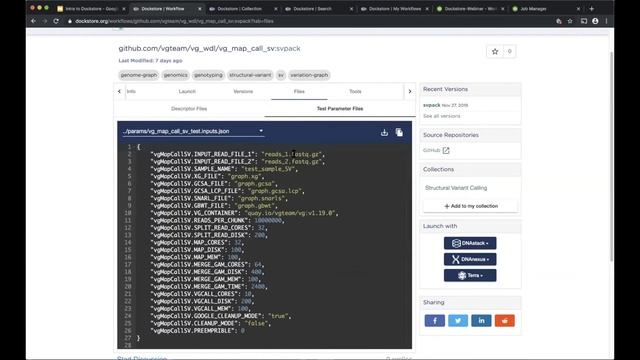
Task: Click the workflow title github.com/vgteam/vg_wdl
Action: point(209,48)
